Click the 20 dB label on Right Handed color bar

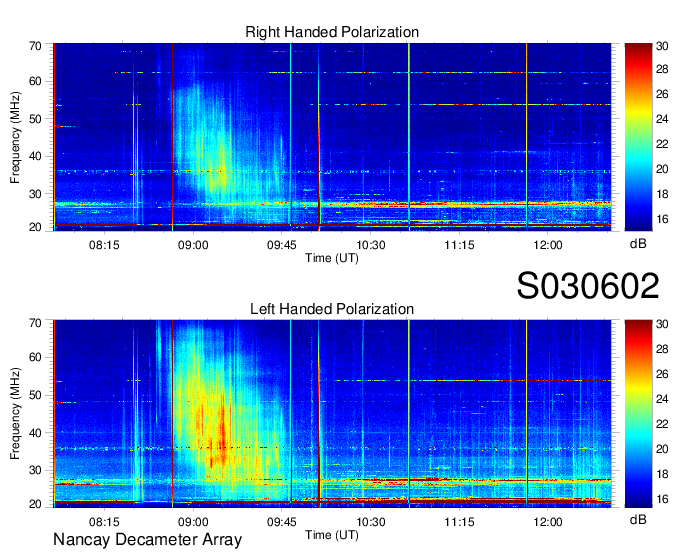point(662,169)
